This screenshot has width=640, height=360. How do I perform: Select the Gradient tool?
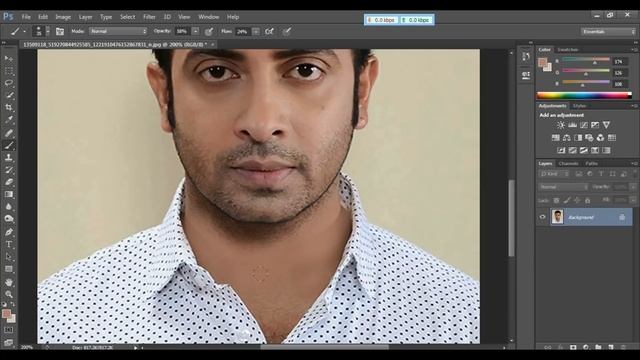point(9,194)
